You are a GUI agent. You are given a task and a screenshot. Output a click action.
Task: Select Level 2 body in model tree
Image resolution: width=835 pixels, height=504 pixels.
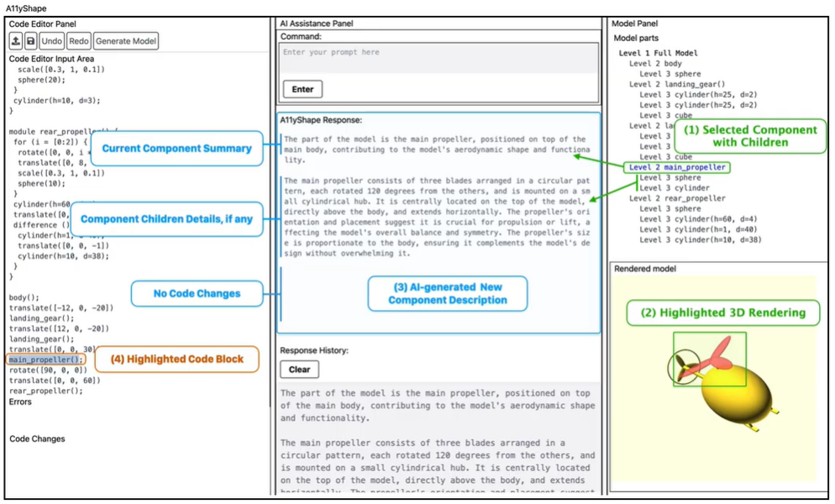(655, 64)
